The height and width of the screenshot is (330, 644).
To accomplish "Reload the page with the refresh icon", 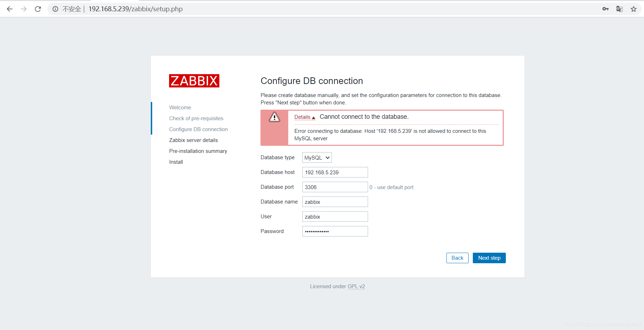I will (x=38, y=9).
